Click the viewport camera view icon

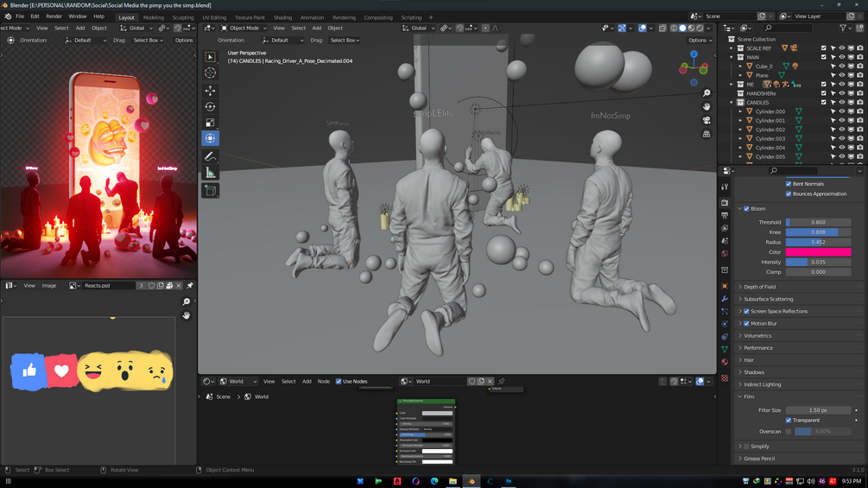pos(706,120)
